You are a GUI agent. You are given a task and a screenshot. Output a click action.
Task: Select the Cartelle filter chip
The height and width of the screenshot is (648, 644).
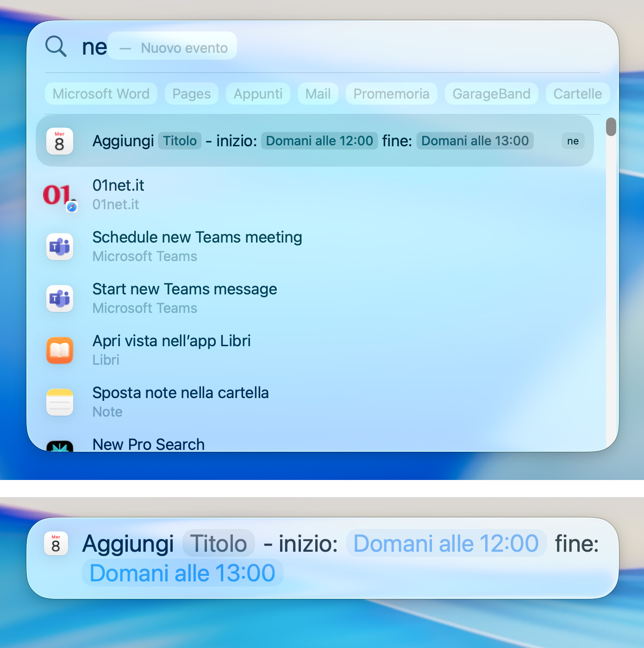[578, 93]
